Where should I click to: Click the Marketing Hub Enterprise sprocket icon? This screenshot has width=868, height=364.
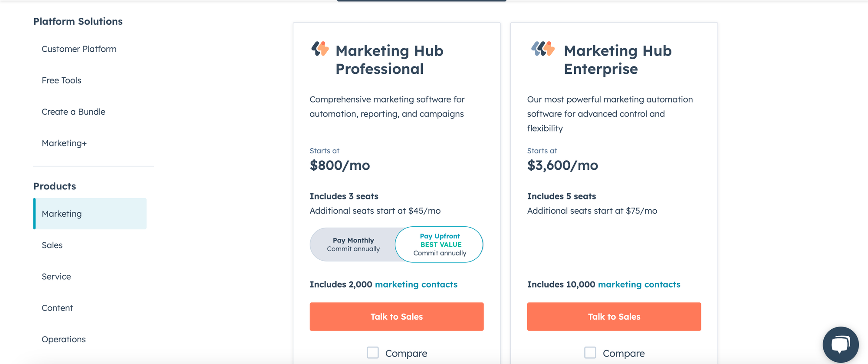pos(543,49)
